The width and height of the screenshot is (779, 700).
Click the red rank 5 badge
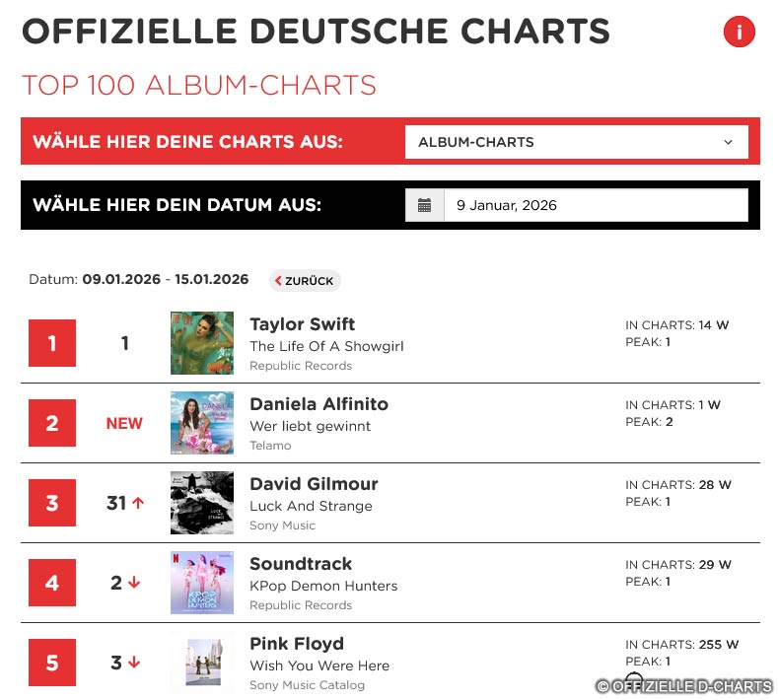pyautogui.click(x=52, y=664)
